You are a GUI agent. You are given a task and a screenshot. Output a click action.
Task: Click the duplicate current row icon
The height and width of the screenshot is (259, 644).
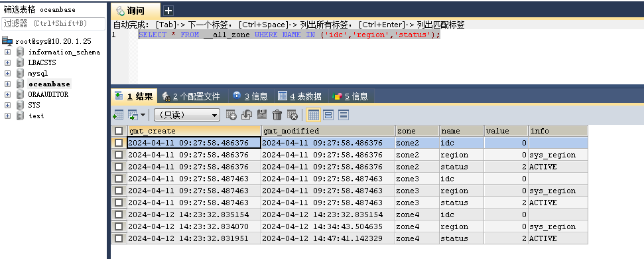click(247, 115)
